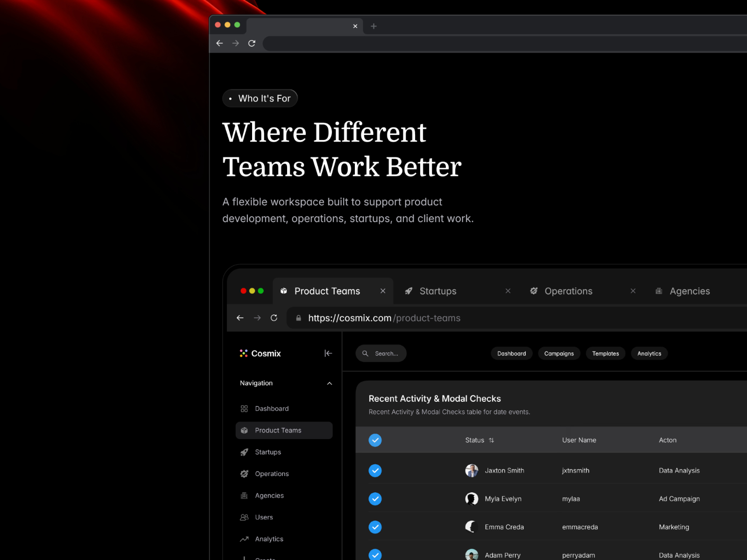Image resolution: width=747 pixels, height=560 pixels.
Task: Collapse the sidebar with arrow icon
Action: tap(328, 353)
